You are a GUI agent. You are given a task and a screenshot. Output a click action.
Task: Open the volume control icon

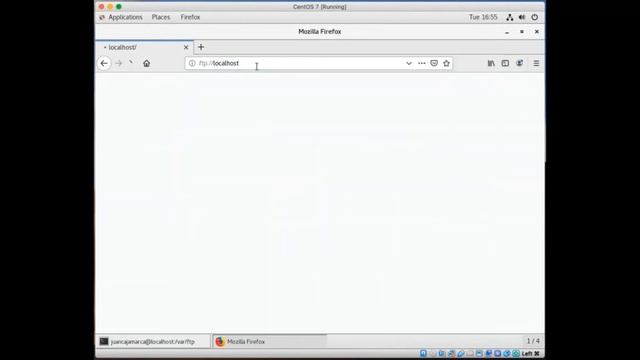(x=522, y=17)
